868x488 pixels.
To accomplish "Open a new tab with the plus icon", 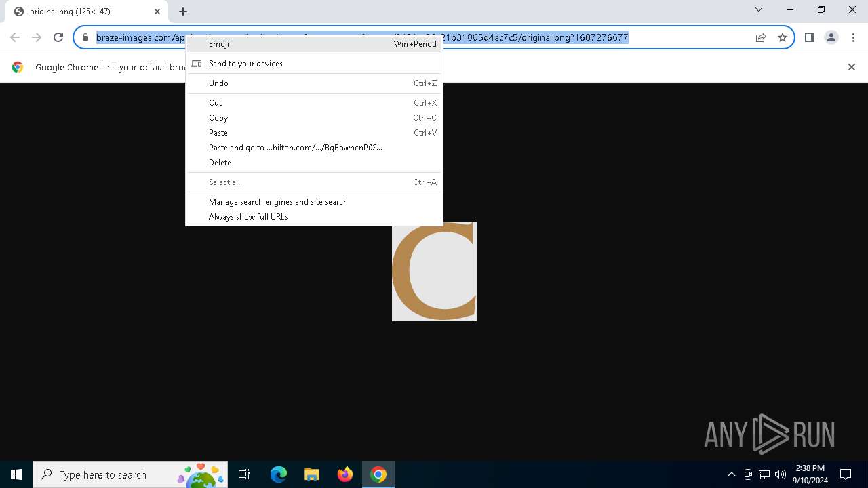I will pos(183,12).
